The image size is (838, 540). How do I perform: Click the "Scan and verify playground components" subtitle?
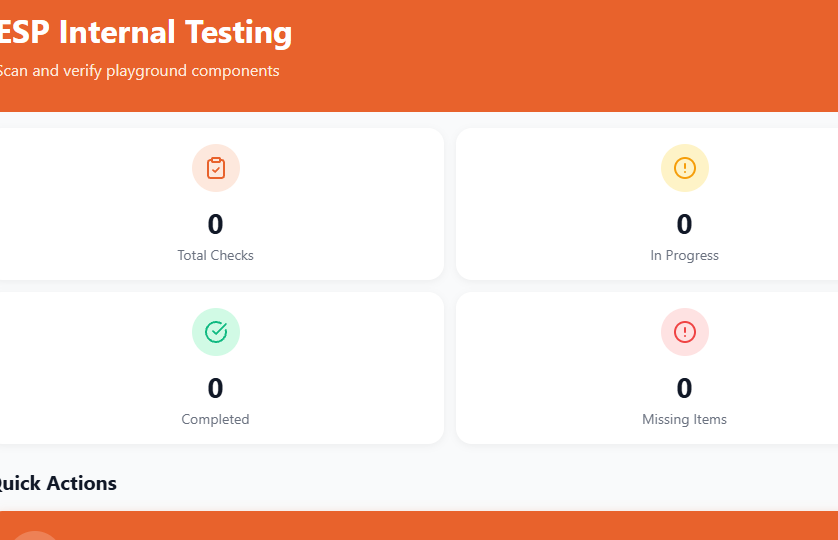(138, 71)
